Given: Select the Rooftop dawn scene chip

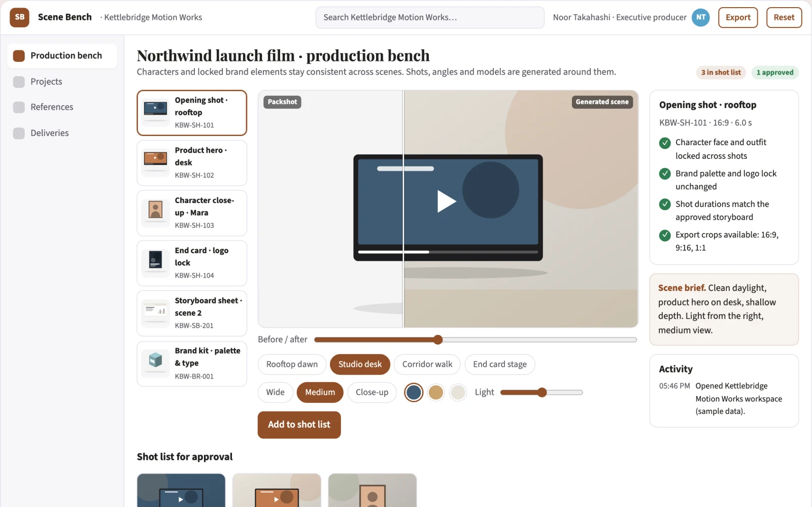Looking at the screenshot, I should 292,364.
